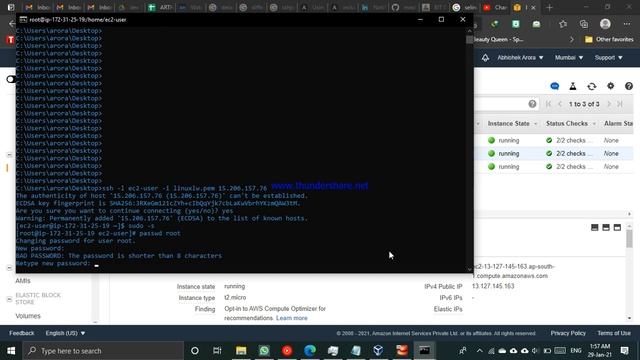Viewport: 640px width, 360px height.
Task: Go to last page of instances
Action: (x=620, y=104)
